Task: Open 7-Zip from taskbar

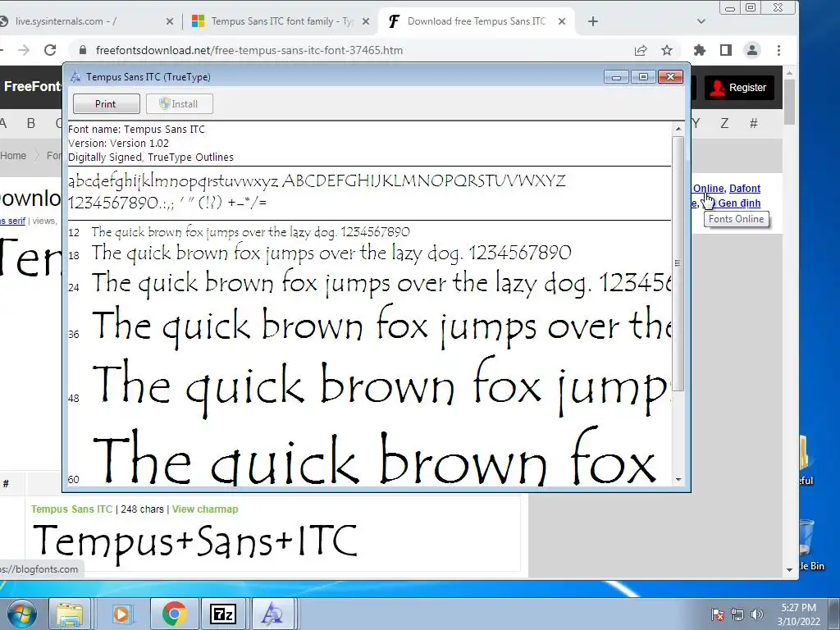Action: [223, 614]
